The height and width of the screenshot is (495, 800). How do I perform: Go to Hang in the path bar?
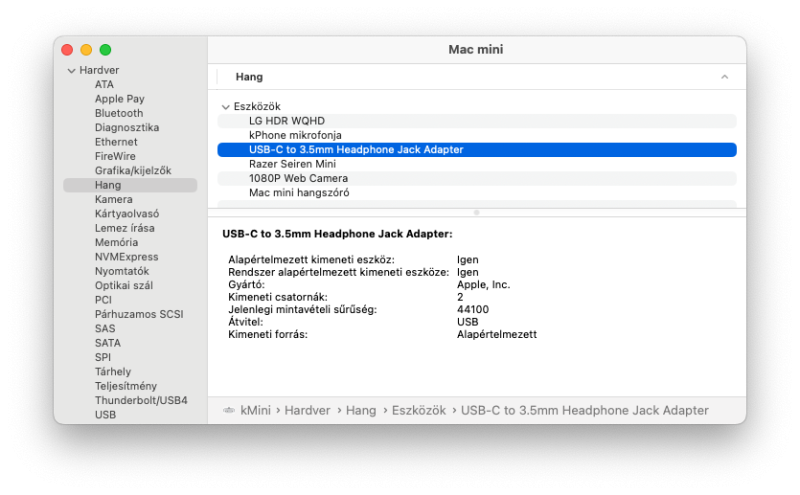pos(361,410)
